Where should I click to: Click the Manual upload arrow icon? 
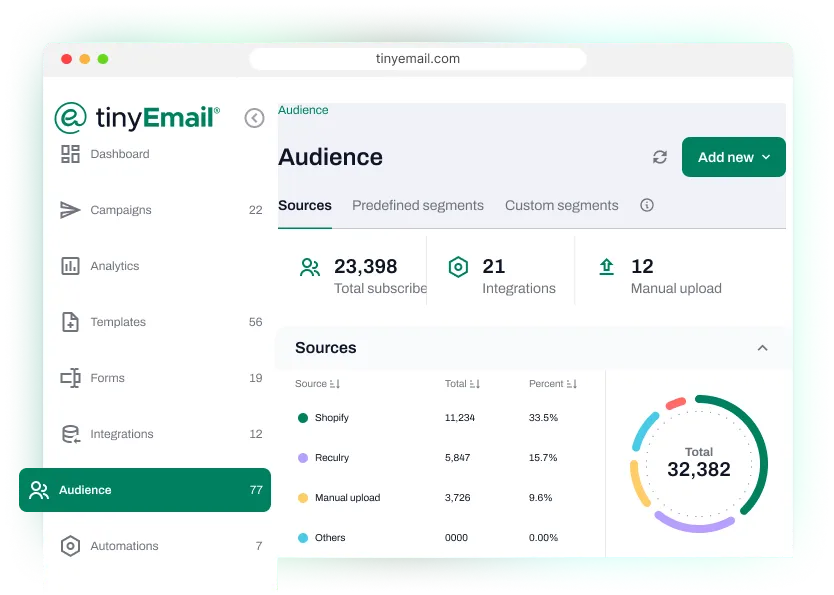(x=606, y=266)
